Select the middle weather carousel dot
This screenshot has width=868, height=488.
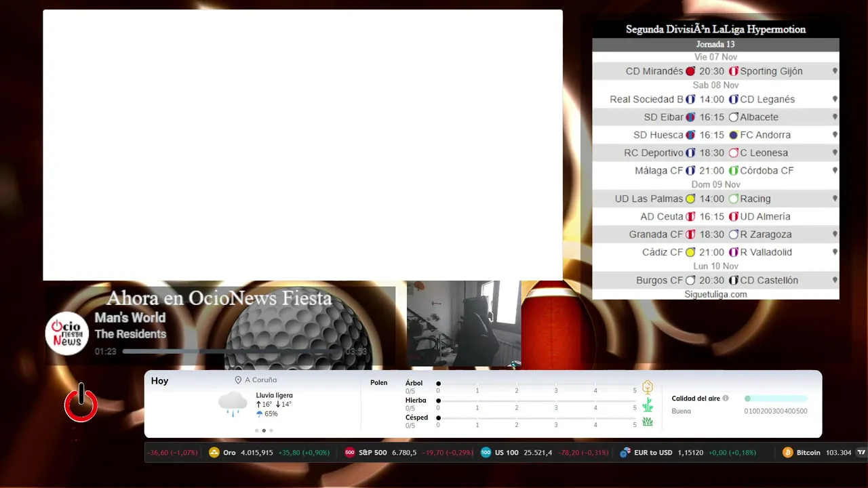coord(264,430)
